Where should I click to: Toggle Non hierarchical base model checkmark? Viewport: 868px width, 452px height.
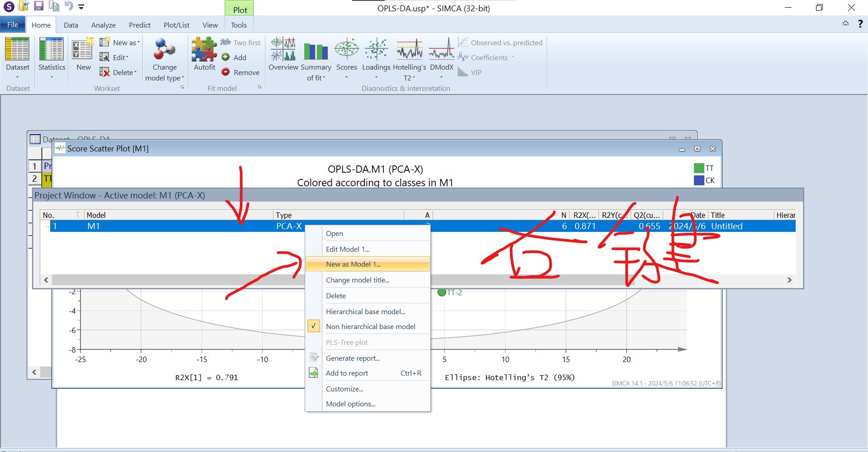(x=314, y=326)
